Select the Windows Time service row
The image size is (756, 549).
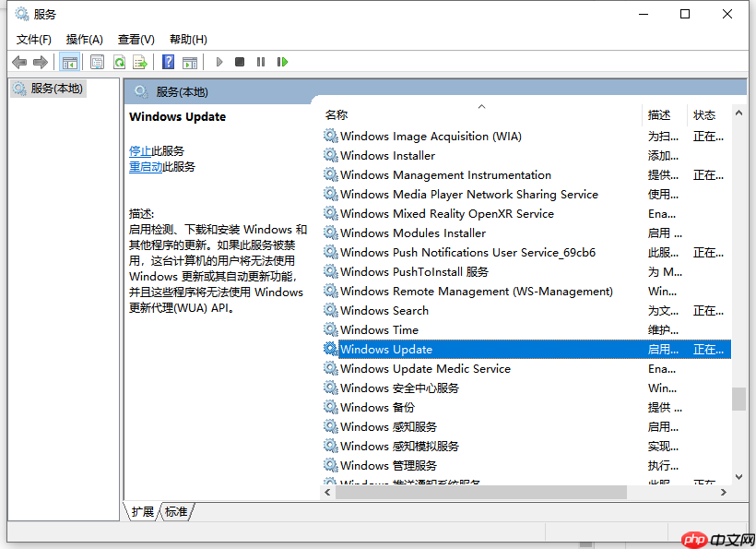(526, 330)
